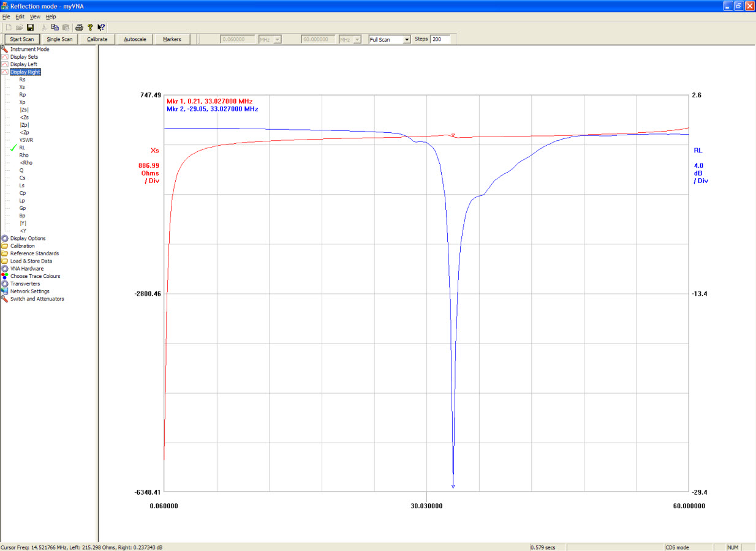Open the start frequency MHz units dropdown
Image resolution: width=756 pixels, height=551 pixels.
pyautogui.click(x=278, y=39)
